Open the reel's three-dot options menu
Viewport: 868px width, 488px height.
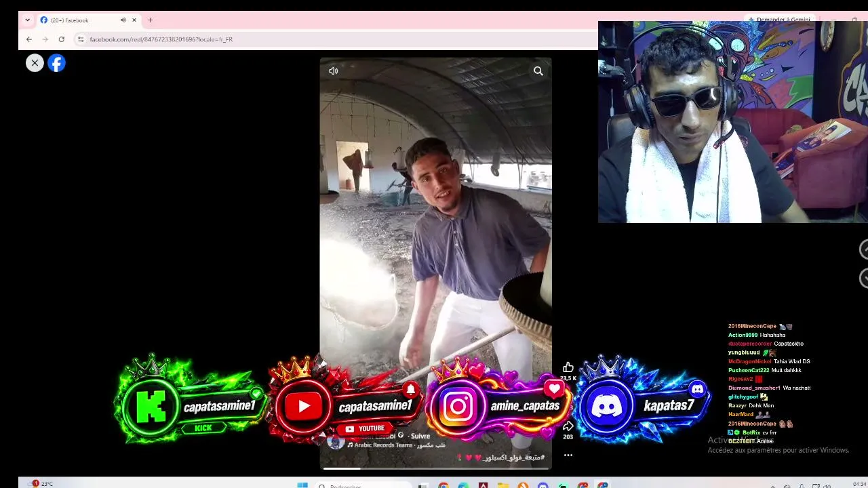pos(568,455)
